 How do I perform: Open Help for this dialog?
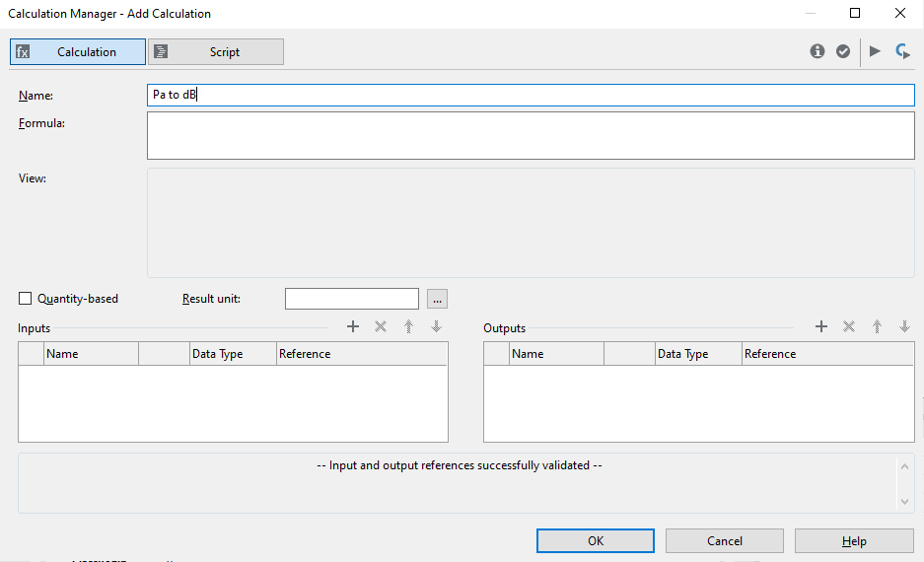[854, 541]
